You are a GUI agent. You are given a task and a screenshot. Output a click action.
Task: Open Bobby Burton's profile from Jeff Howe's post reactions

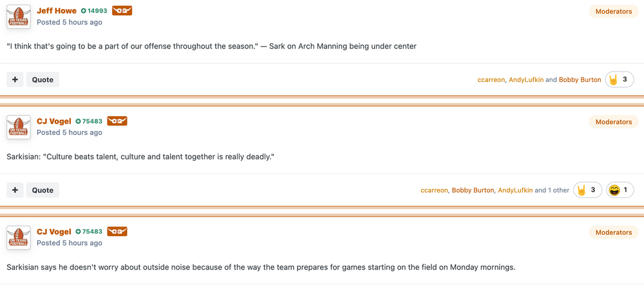(580, 80)
